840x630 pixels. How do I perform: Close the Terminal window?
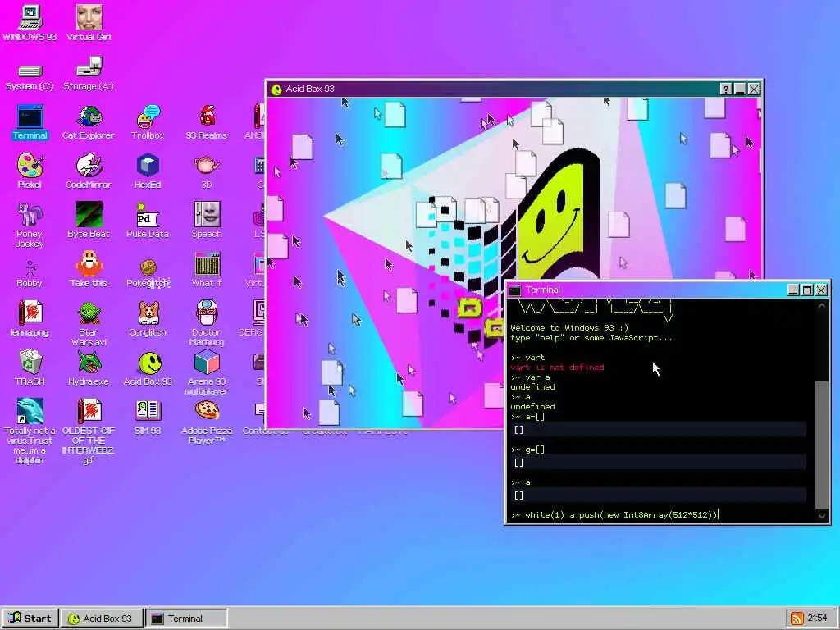[x=821, y=290]
